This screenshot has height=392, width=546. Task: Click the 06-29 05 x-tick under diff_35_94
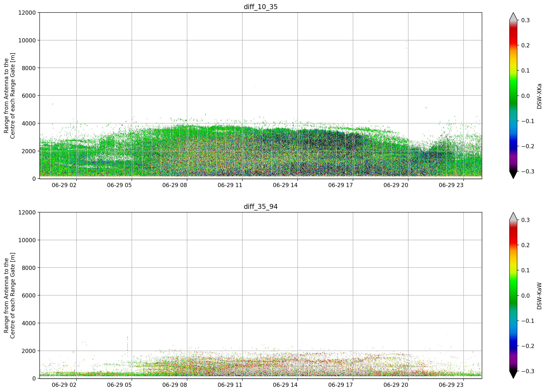pyautogui.click(x=120, y=385)
